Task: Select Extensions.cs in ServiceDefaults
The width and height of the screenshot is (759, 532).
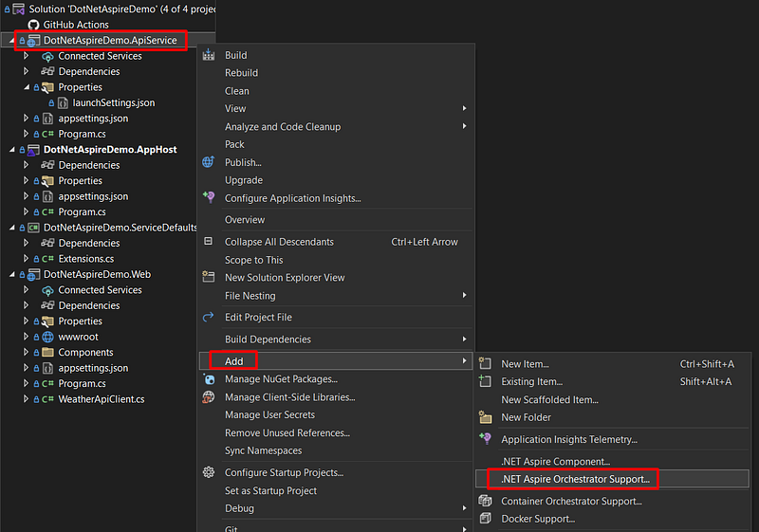Action: 86,259
